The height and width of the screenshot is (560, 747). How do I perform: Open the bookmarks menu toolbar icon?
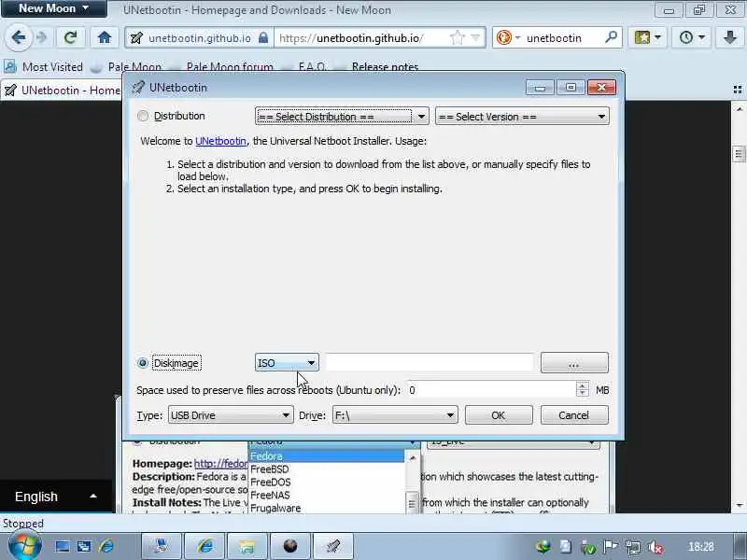(x=647, y=37)
